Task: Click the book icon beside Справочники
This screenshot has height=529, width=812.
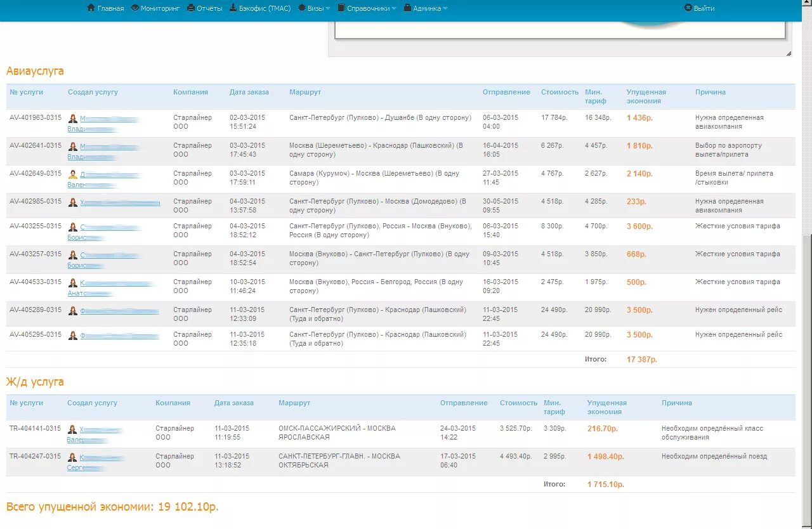Action: tap(341, 8)
